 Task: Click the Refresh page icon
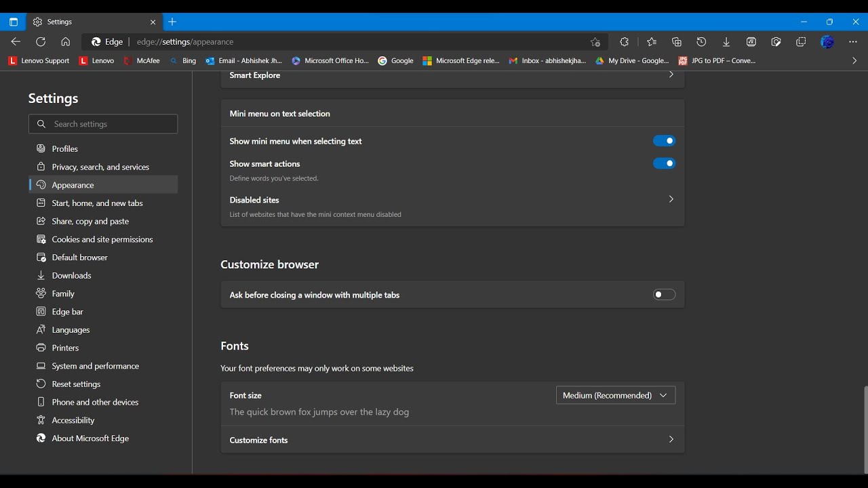(x=41, y=42)
